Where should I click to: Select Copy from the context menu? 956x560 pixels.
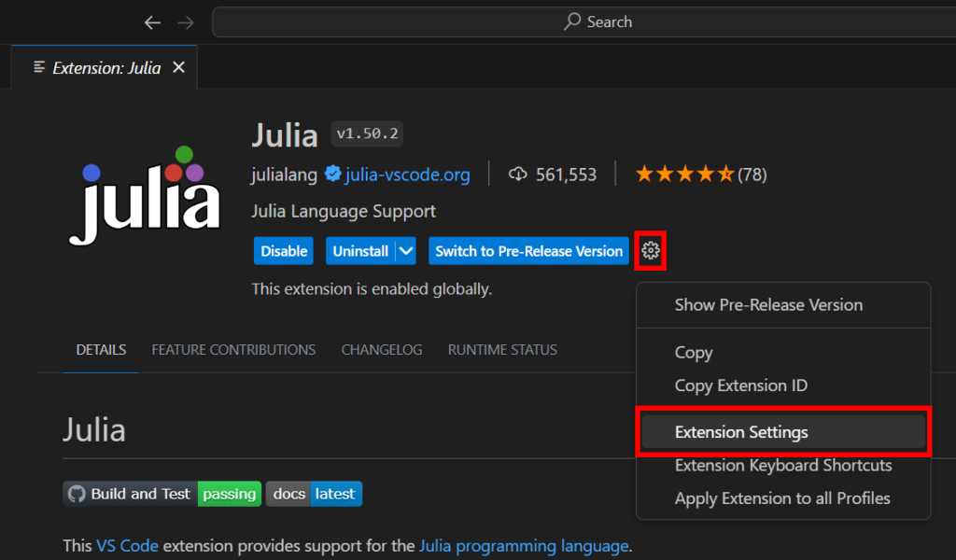[x=783, y=352]
